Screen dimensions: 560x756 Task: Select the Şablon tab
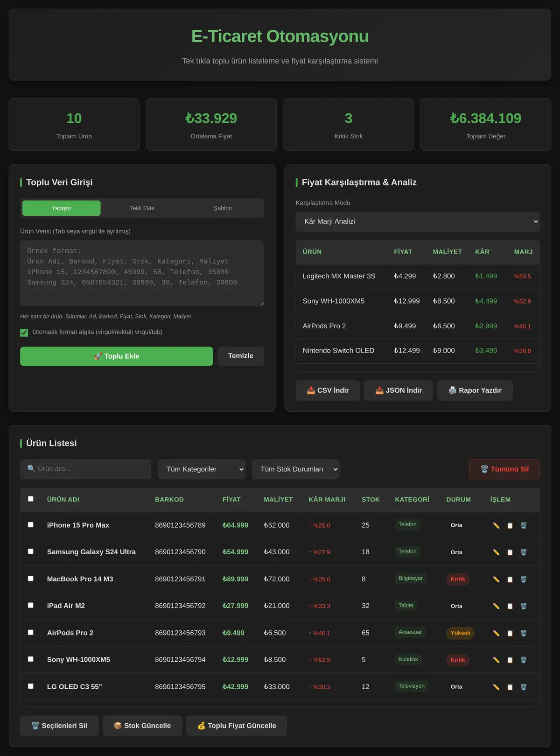(x=223, y=208)
